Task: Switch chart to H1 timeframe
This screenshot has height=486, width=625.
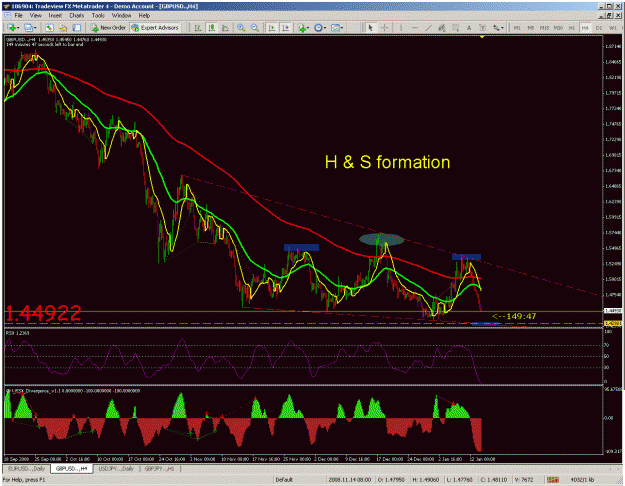Action: (x=572, y=28)
